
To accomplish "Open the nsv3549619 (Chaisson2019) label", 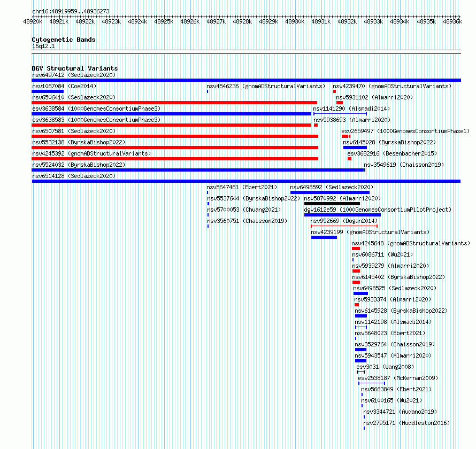I will click(404, 165).
